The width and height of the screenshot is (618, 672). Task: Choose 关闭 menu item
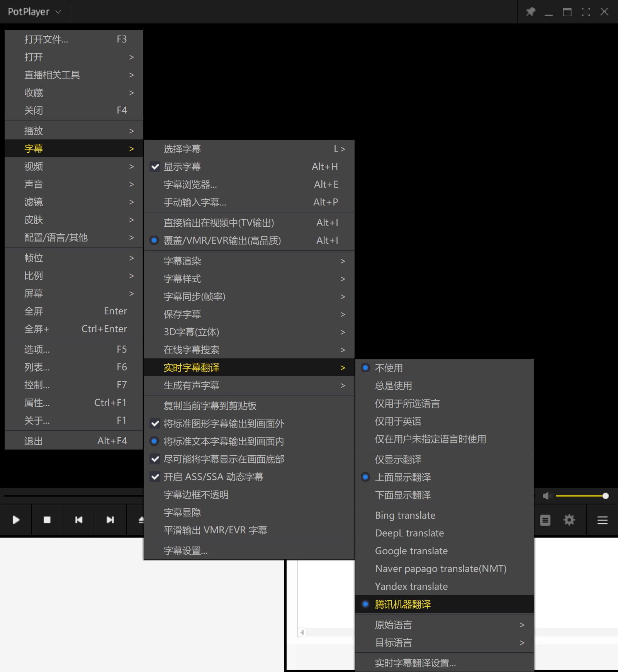click(x=74, y=110)
